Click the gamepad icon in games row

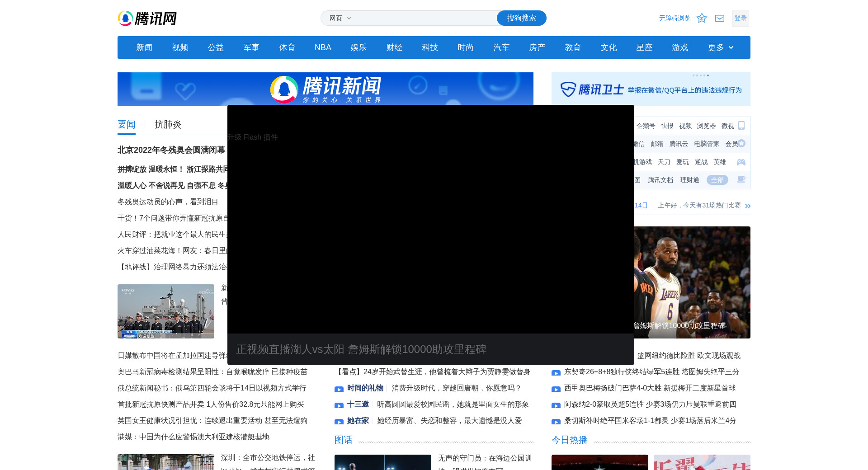(x=741, y=162)
